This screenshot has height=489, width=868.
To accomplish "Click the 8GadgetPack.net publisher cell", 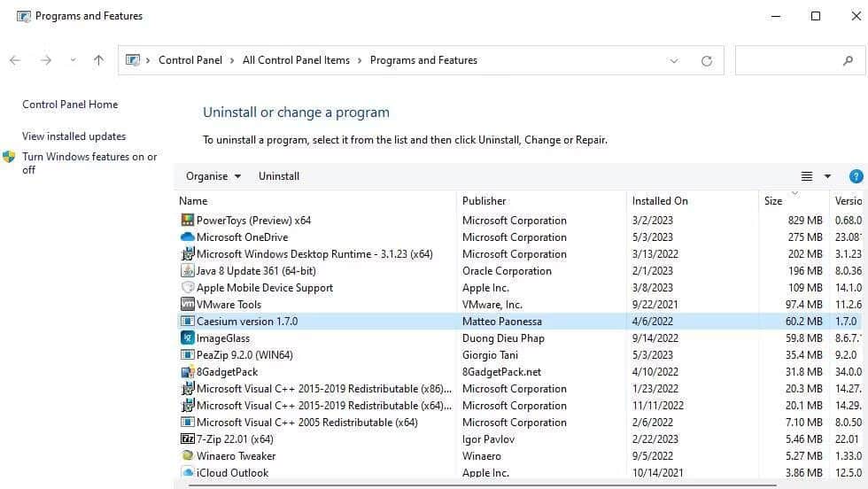I will pyautogui.click(x=501, y=371).
